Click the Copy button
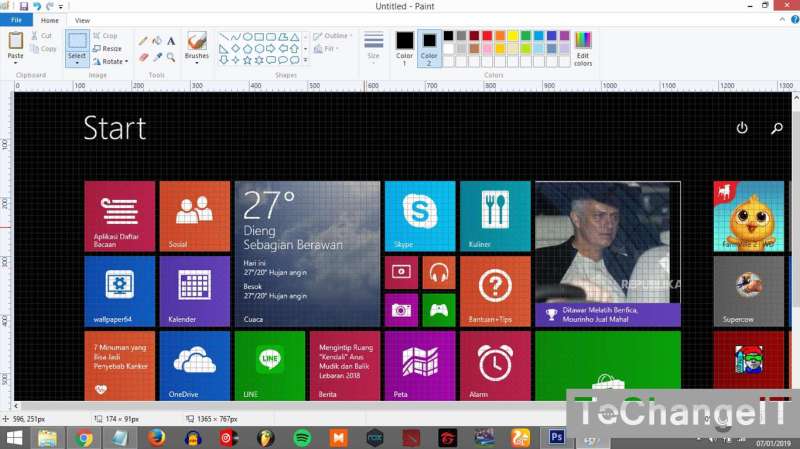800x449 pixels. coord(43,49)
